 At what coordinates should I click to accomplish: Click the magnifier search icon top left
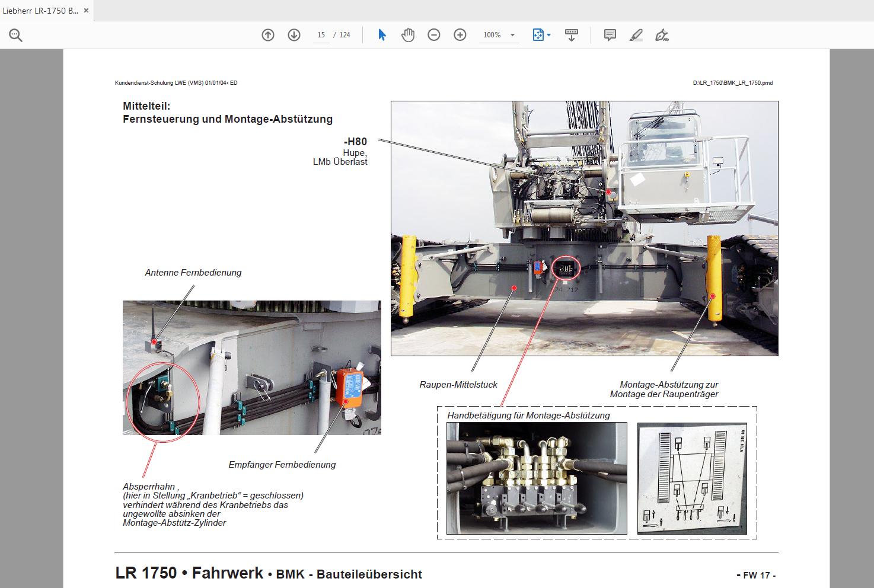point(15,34)
